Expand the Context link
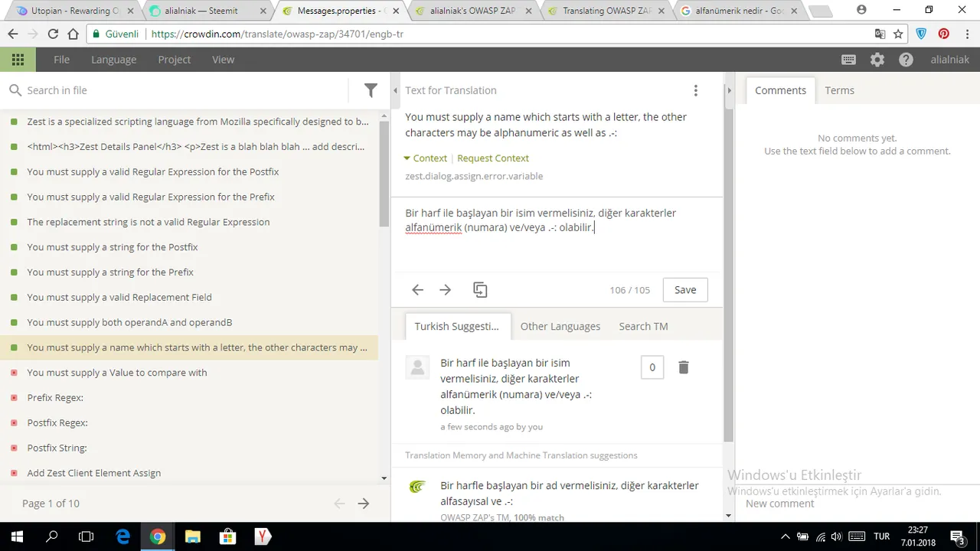 tap(425, 158)
